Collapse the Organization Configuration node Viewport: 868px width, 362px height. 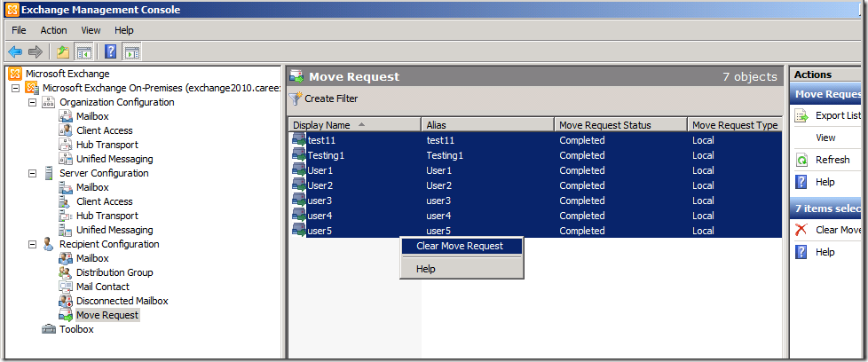pos(32,102)
